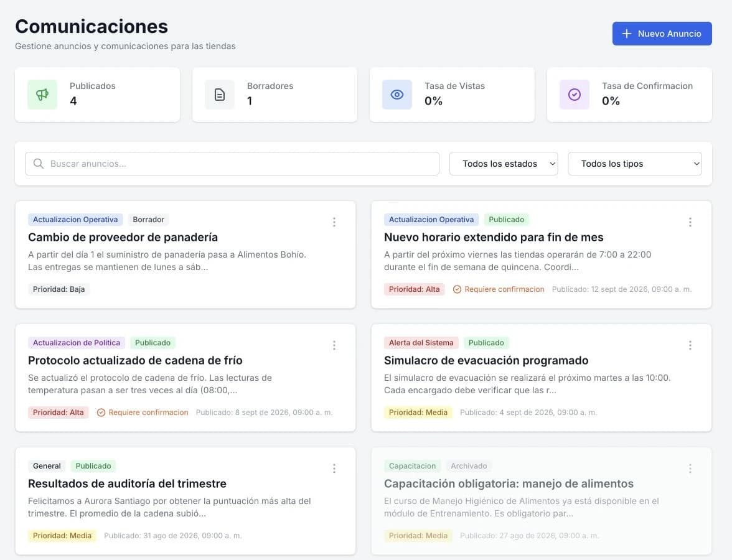Image resolution: width=732 pixels, height=560 pixels.
Task: Open Simulacro de evacuación programado title
Action: pyautogui.click(x=486, y=360)
